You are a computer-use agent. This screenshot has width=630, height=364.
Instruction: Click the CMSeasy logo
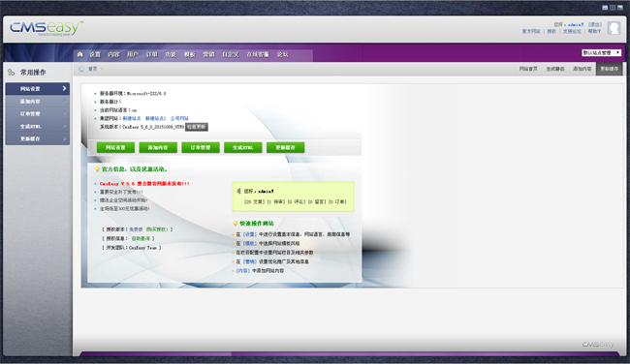47,28
